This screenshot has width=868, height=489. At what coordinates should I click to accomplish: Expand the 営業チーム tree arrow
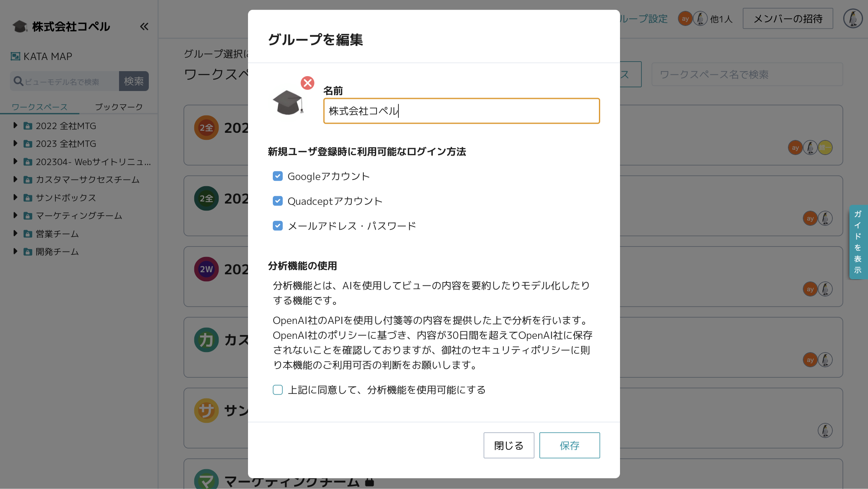click(x=15, y=233)
